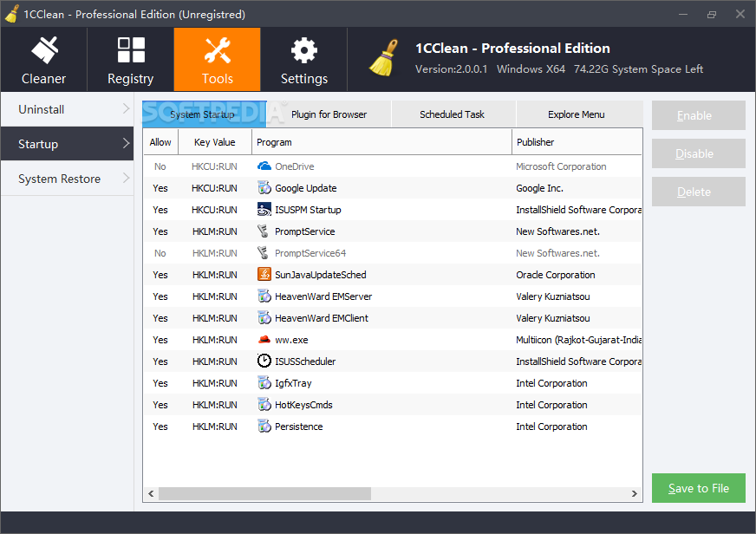Viewport: 756px width, 534px height.
Task: Click HKCU:RUN key of Google Update row
Action: (214, 188)
